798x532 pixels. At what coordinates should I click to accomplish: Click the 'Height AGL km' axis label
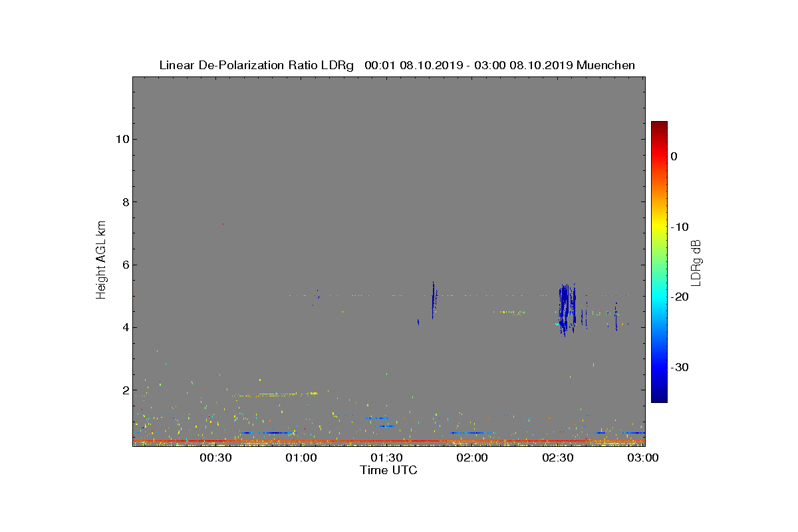pyautogui.click(x=101, y=261)
